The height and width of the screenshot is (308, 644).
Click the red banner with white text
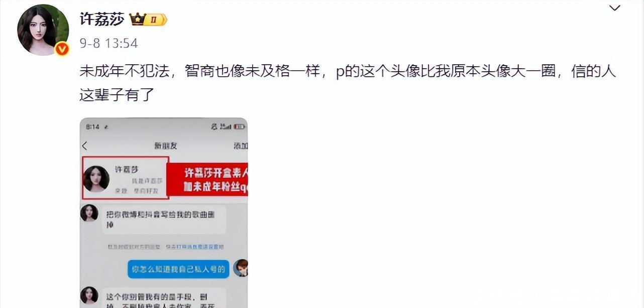[207, 180]
